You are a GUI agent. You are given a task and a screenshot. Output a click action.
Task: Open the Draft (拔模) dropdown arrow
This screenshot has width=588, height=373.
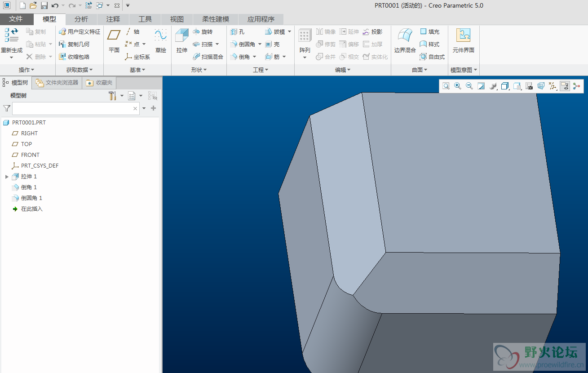point(289,32)
